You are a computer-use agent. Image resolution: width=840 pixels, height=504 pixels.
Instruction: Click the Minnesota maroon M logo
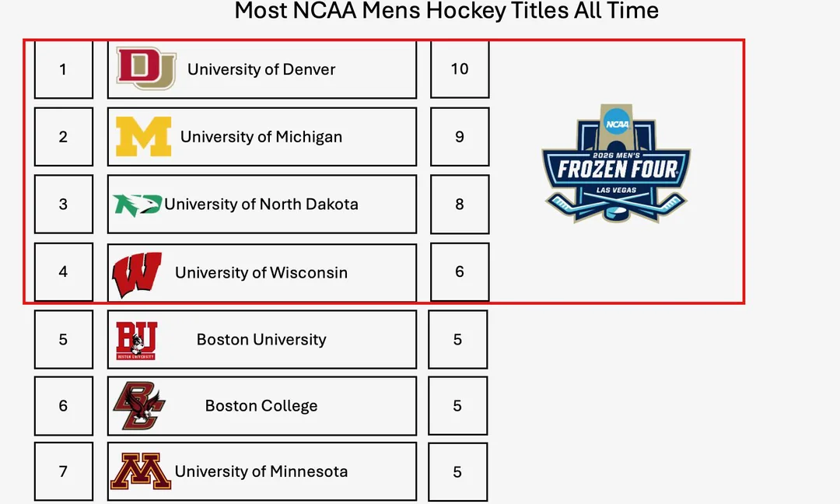(141, 471)
